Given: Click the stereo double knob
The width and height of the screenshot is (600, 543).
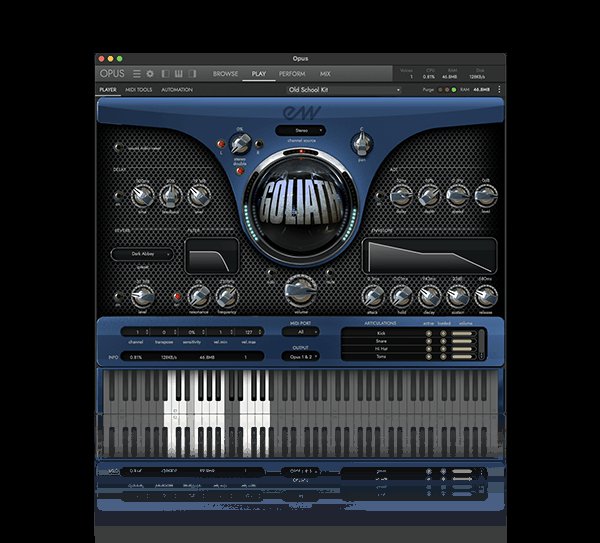Looking at the screenshot, I should click(x=239, y=143).
